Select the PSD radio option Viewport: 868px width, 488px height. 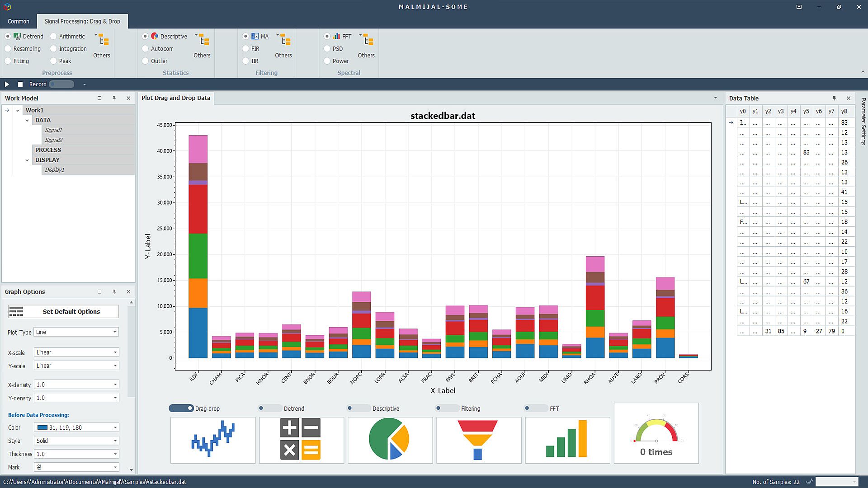[327, 49]
